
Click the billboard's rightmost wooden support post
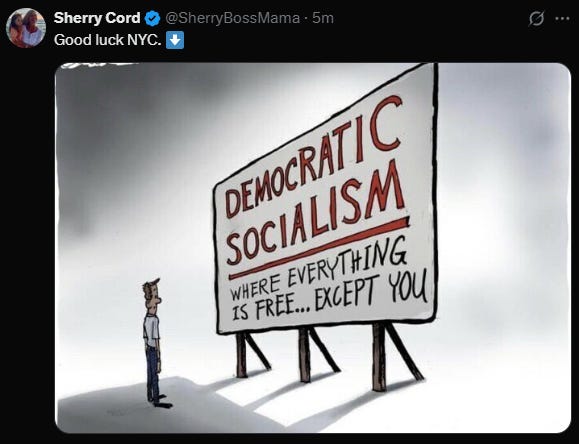(379, 357)
